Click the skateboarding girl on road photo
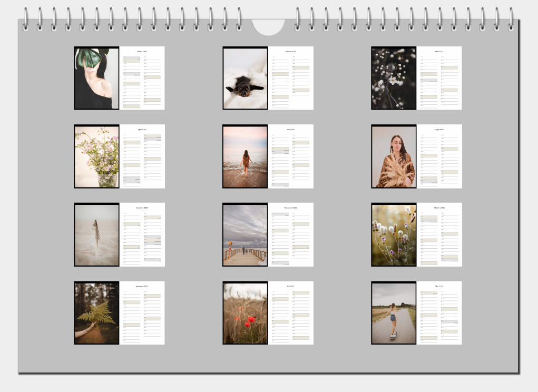 (x=394, y=313)
